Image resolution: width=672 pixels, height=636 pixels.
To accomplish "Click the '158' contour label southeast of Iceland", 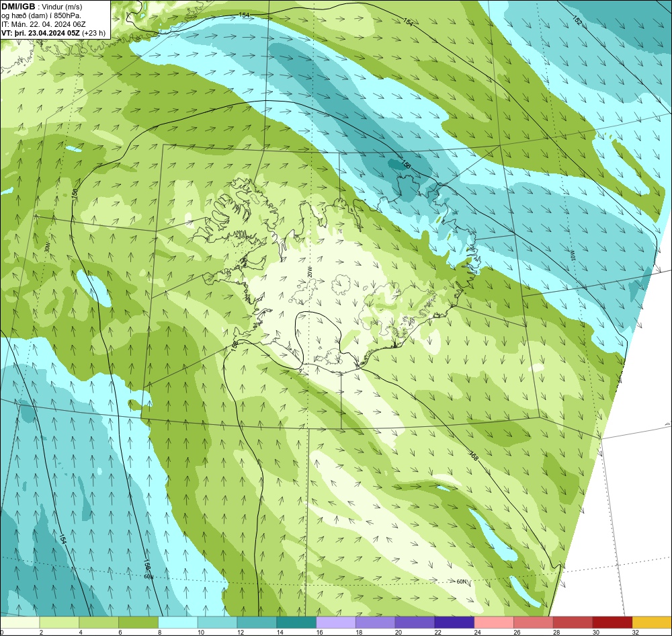I will (x=474, y=456).
